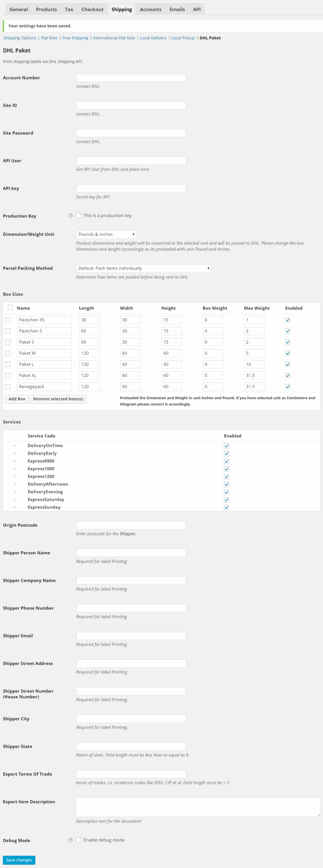
Task: Grab the drag handle for Express1200 service
Action: (15, 476)
